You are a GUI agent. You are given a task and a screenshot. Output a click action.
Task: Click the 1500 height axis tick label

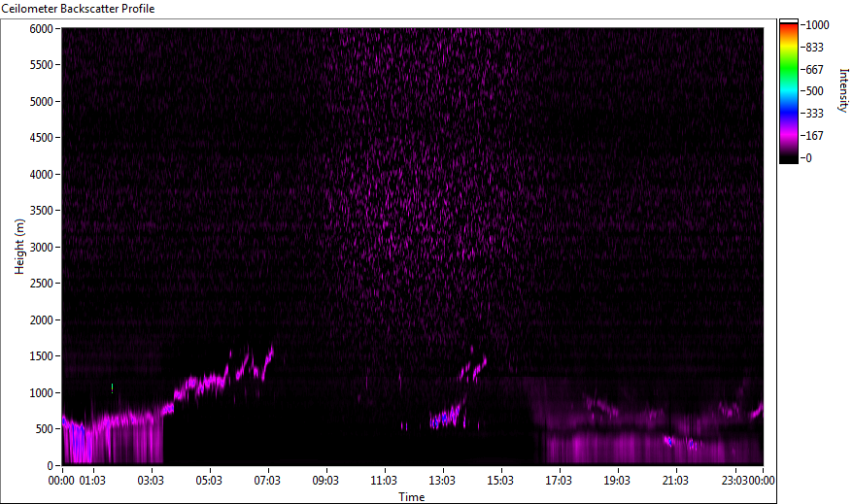[42, 356]
